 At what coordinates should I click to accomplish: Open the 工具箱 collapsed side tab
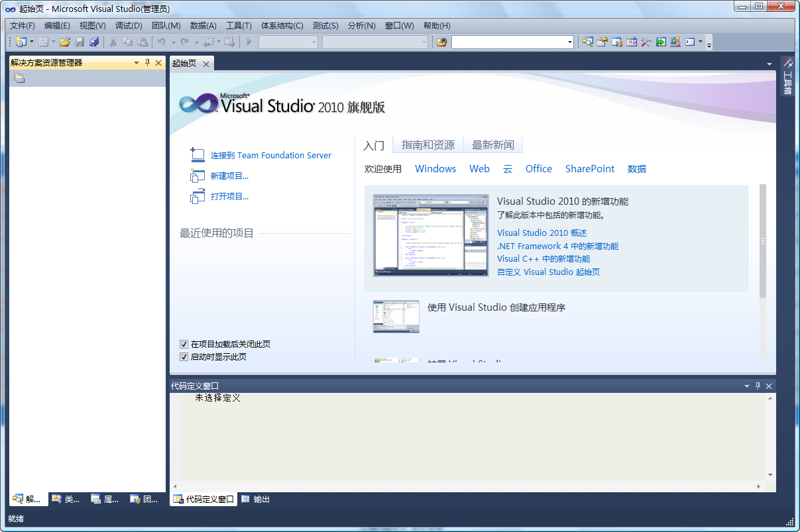(787, 76)
